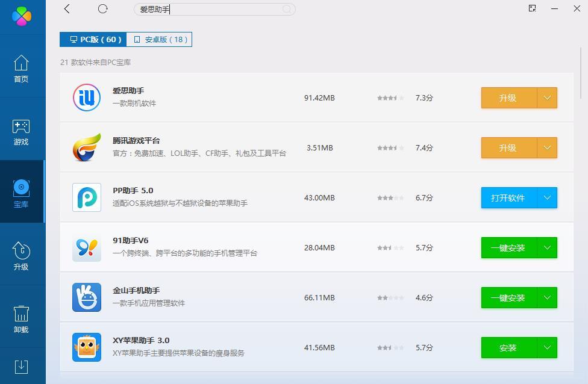This screenshot has width=588, height=384.
Task: Switch to the 安卓版 tab
Action: 159,39
